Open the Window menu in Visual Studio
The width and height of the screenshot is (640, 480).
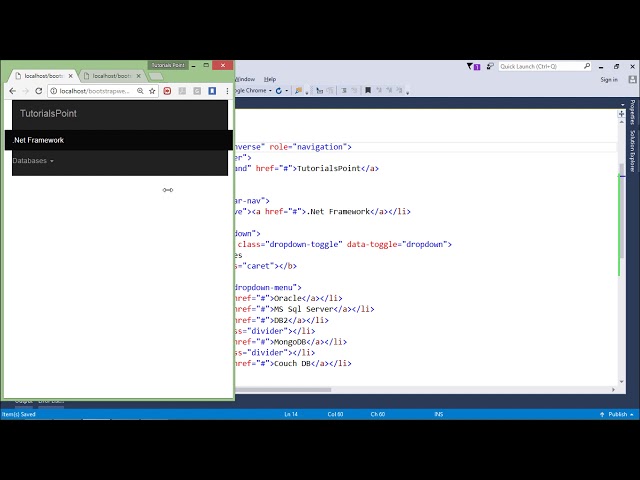tap(245, 79)
